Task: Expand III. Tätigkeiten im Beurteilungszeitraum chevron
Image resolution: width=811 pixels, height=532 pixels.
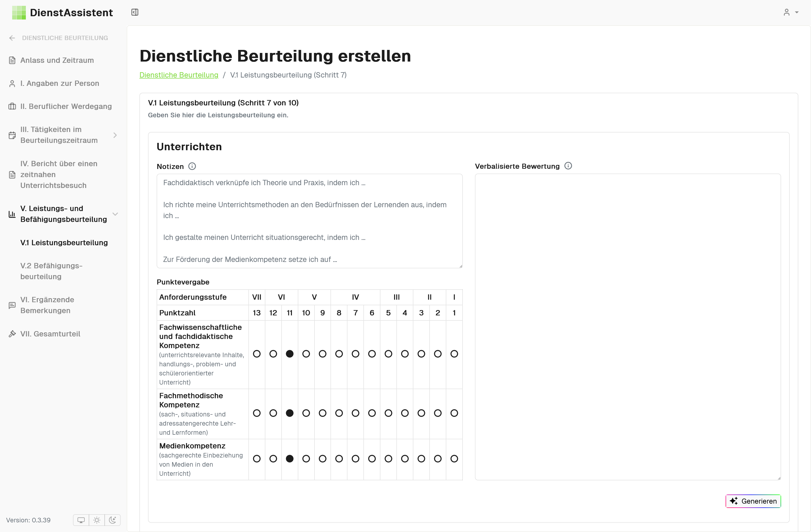Action: tap(115, 135)
